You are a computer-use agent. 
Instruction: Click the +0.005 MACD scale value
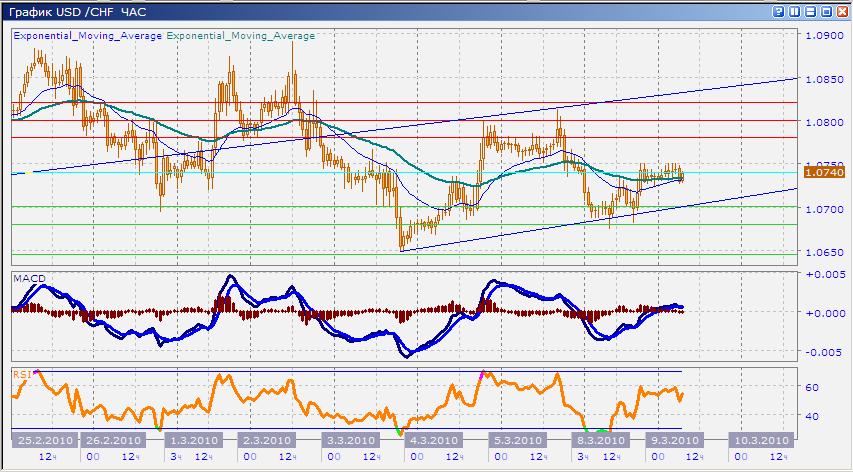[825, 274]
